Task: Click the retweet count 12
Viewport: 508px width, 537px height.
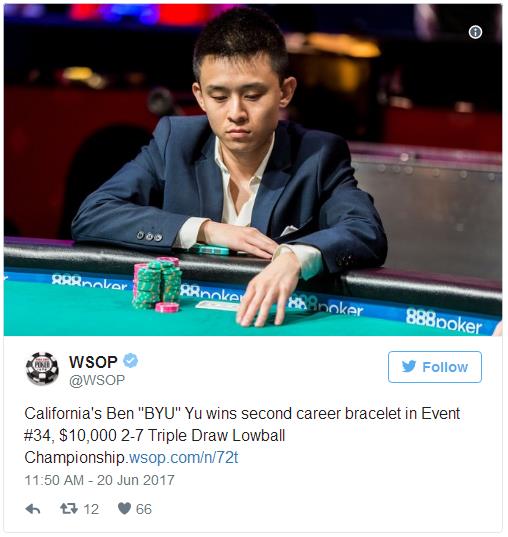Action: [91, 509]
